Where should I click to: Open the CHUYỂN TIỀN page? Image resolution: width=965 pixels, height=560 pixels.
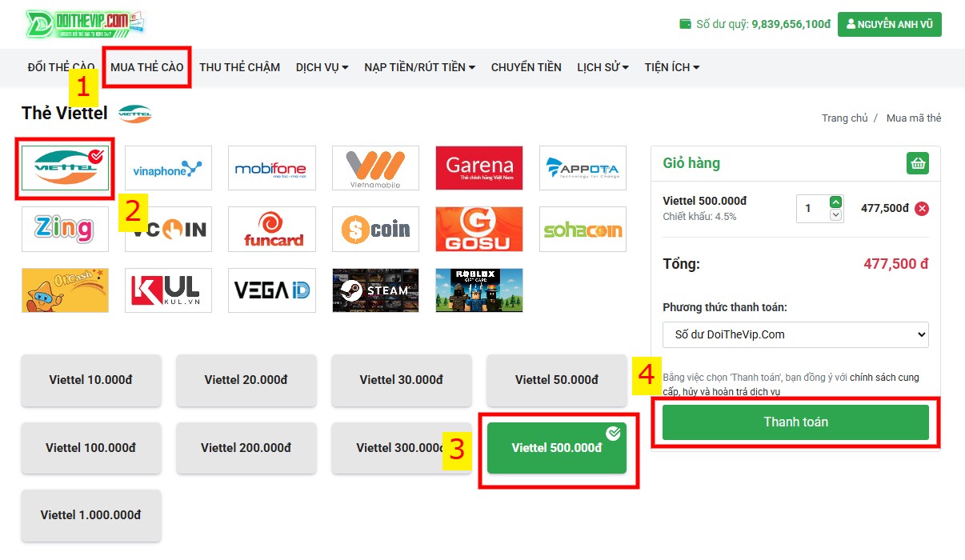tap(527, 67)
